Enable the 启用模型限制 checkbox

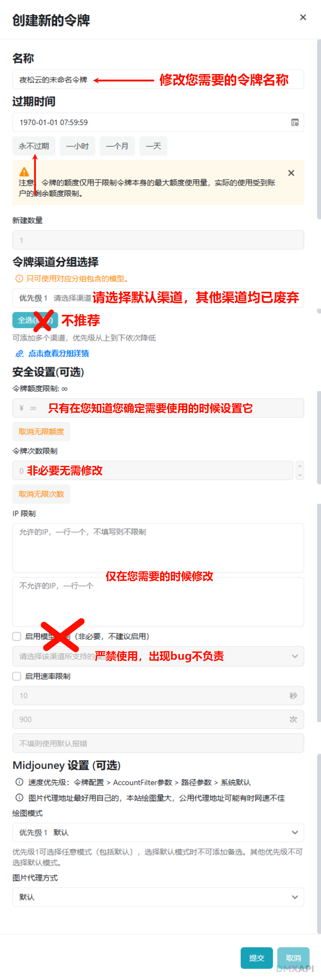pyautogui.click(x=17, y=636)
